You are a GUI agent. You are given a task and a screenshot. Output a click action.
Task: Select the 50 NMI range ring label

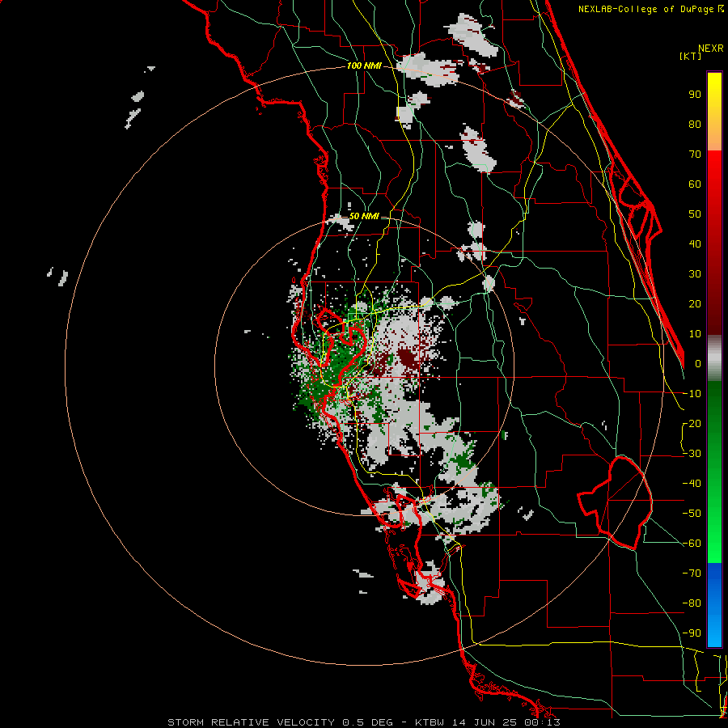[x=364, y=216]
